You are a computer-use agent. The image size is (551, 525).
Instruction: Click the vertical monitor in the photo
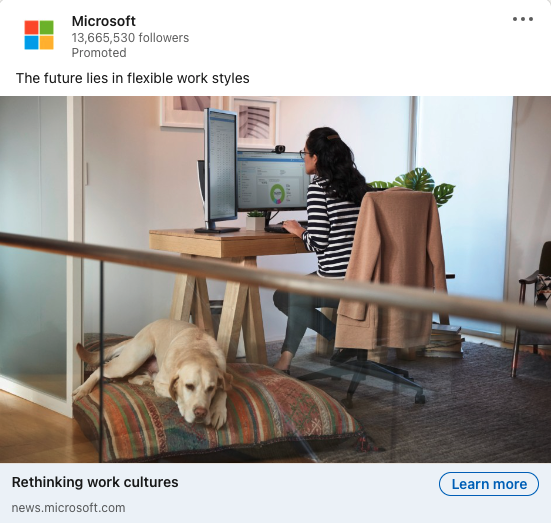[x=220, y=170]
